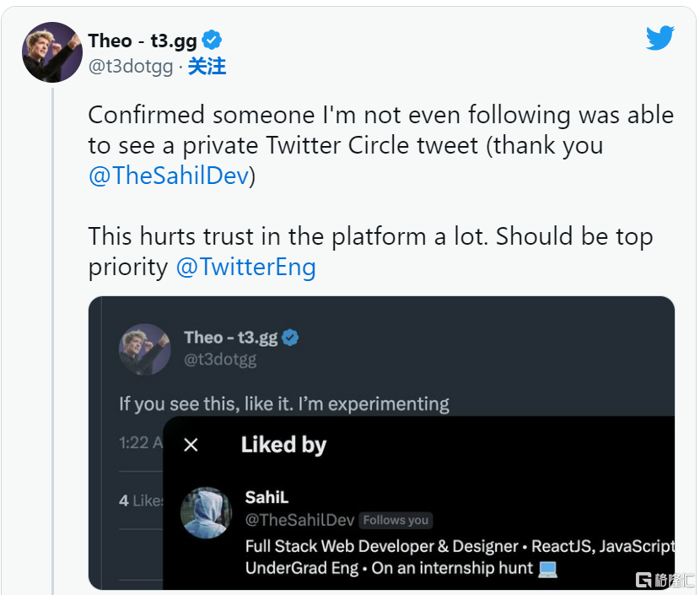Click Theo's avatar in embedded tweet
700x595 pixels.
pos(145,349)
